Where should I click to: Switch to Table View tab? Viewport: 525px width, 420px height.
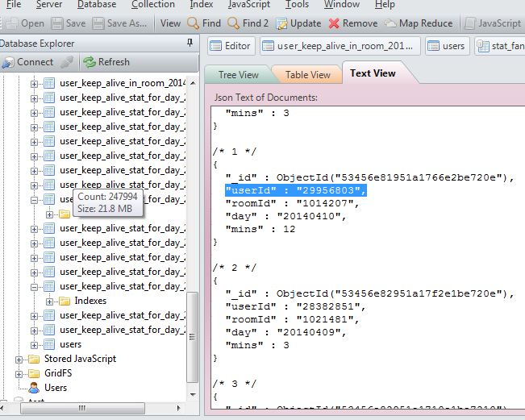(308, 75)
